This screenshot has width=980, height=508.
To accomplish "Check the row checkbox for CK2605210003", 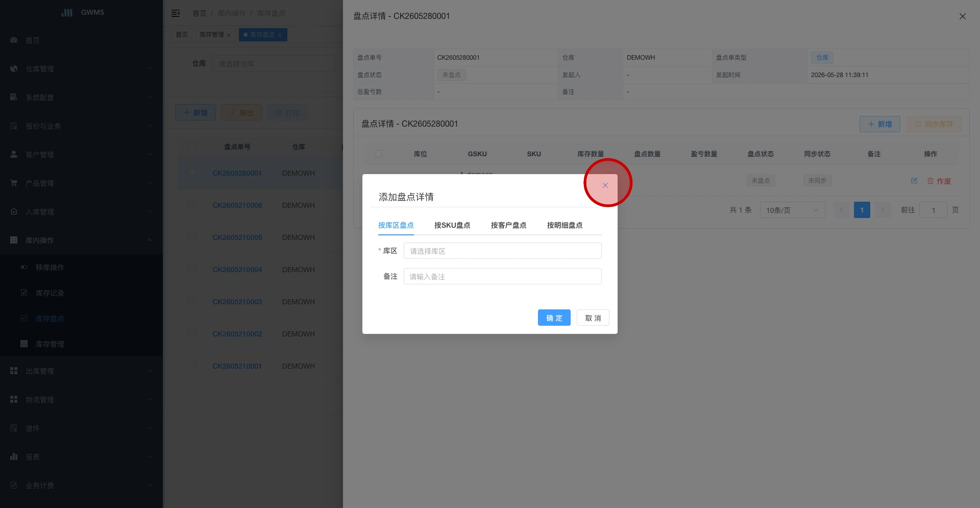I will [192, 302].
